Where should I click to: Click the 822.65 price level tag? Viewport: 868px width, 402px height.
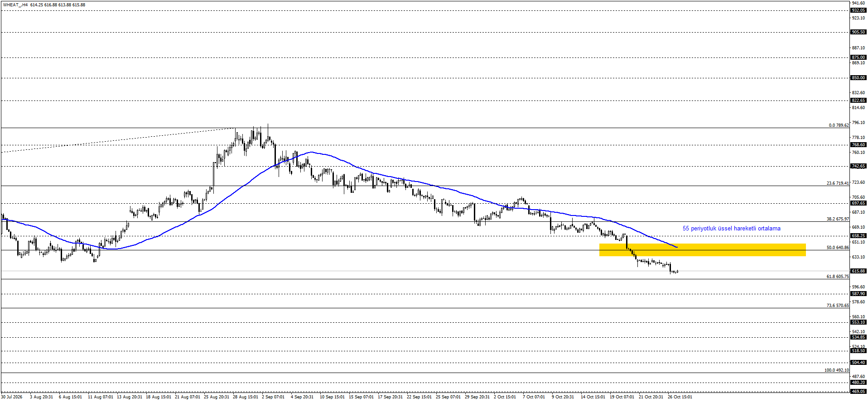pos(858,100)
